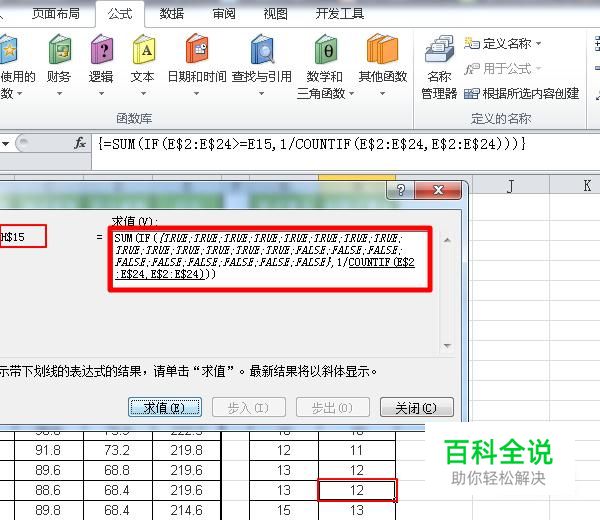Viewport: 600px width, 520px height.
Task: Expand Other Functions dropdown arrow
Action: (x=382, y=93)
